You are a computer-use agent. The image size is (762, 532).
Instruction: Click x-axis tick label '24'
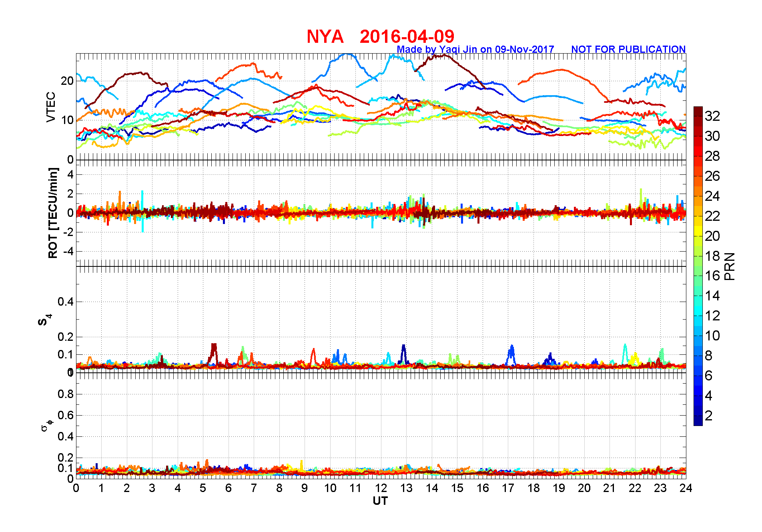click(686, 488)
